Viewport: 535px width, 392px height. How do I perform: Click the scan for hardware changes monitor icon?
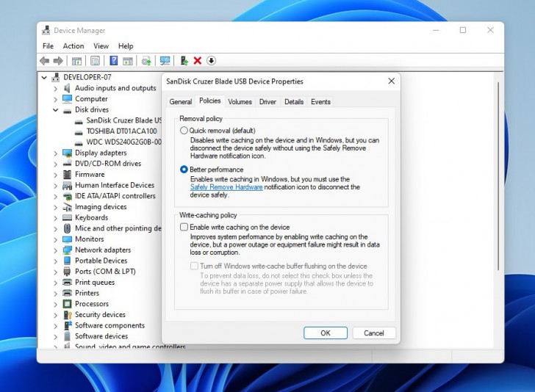click(165, 61)
